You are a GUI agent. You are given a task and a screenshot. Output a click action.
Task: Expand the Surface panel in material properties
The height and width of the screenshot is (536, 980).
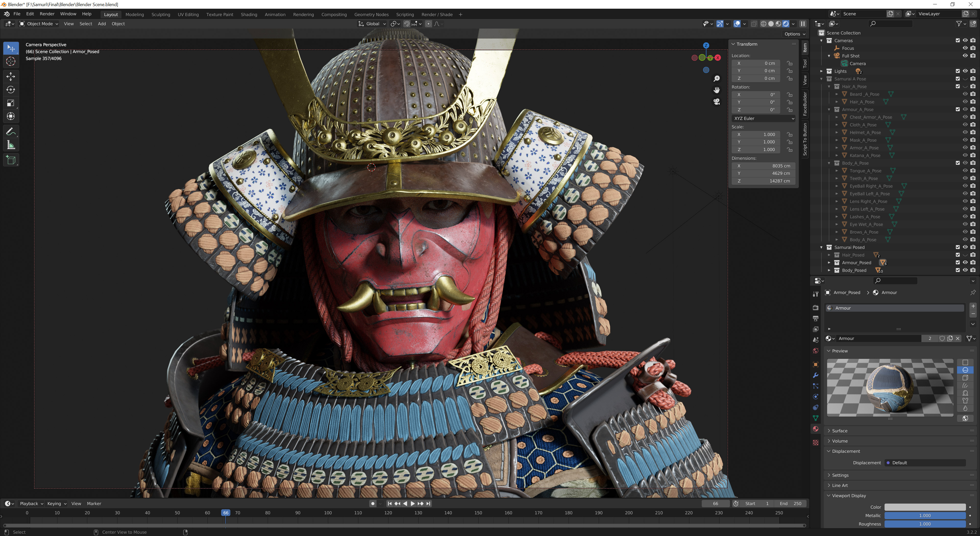pyautogui.click(x=841, y=431)
